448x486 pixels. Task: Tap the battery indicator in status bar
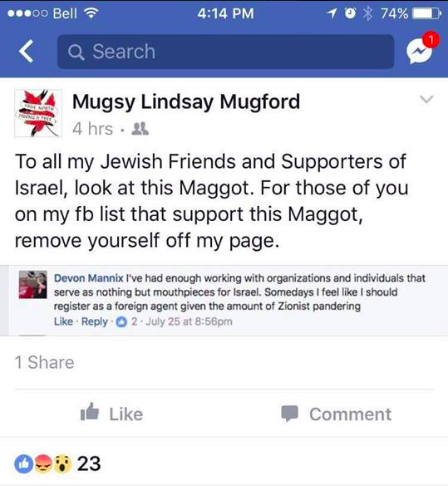[x=427, y=14]
